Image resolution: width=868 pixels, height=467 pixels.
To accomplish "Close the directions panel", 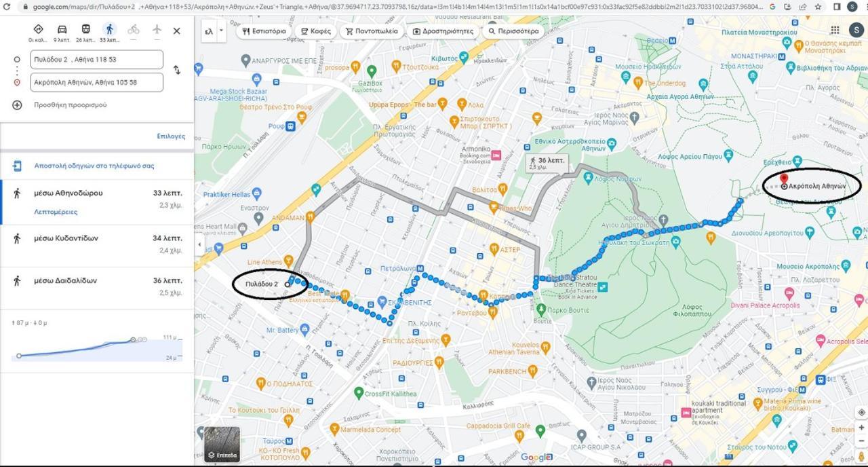I will (x=177, y=31).
